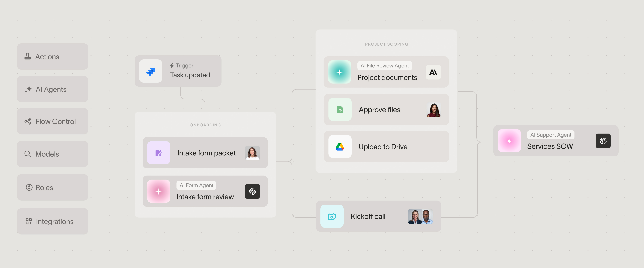This screenshot has width=644, height=268.
Task: Click the two-person avatars on Kickoff call
Action: [x=420, y=216]
